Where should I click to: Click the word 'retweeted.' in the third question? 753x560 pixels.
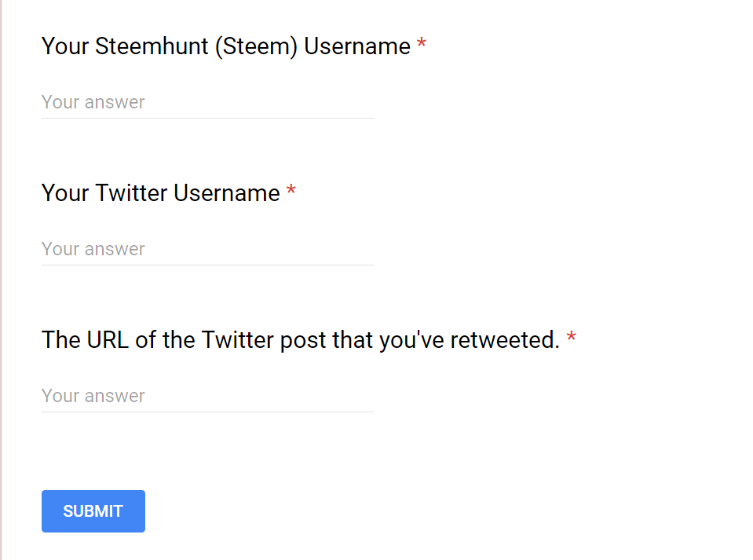(x=505, y=340)
